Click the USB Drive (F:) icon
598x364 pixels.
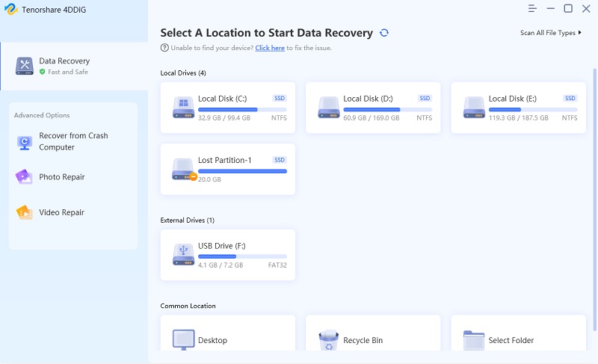coord(183,253)
